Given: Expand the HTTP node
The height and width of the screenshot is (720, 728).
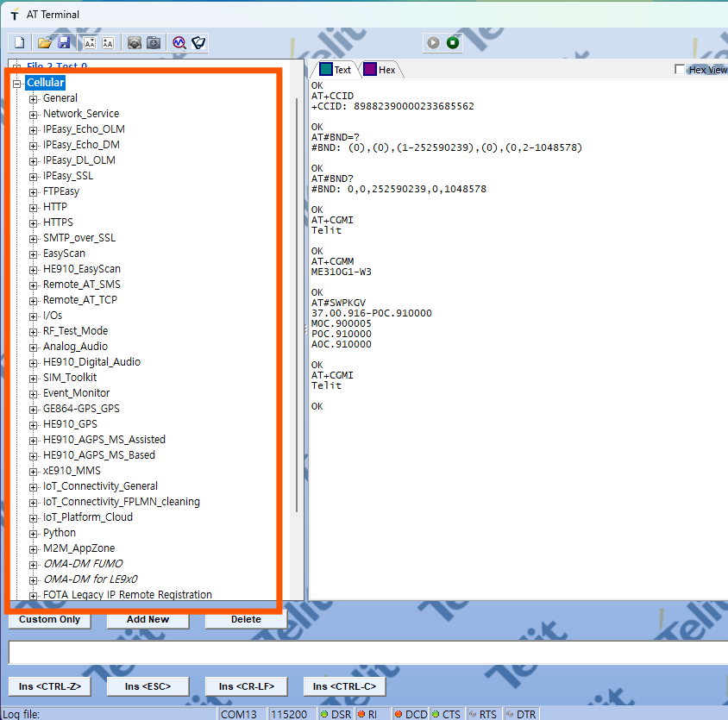Looking at the screenshot, I should (x=33, y=208).
